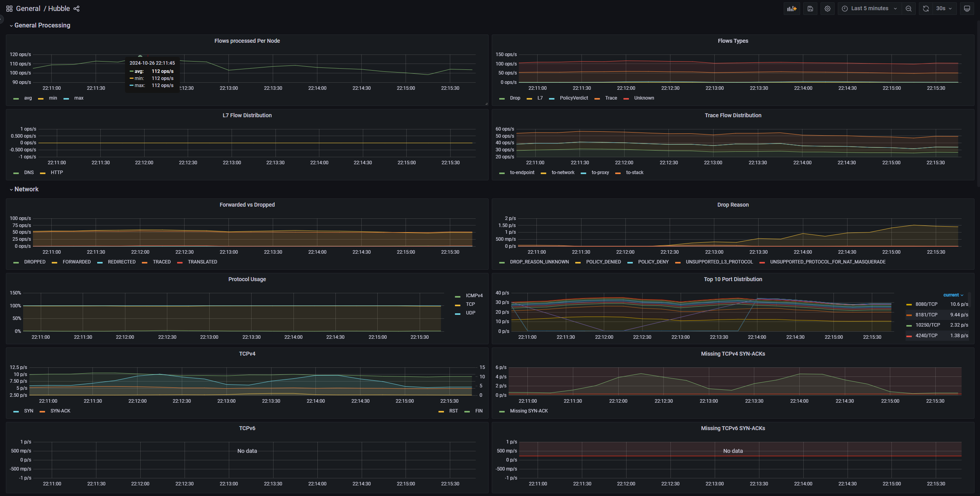Open the Last 5 minutes time picker

869,9
